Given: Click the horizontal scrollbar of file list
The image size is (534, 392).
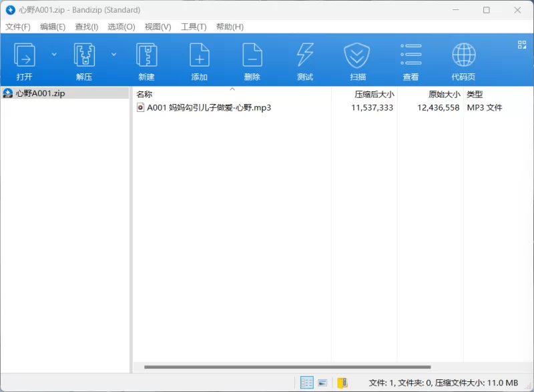Looking at the screenshot, I should tap(288, 367).
